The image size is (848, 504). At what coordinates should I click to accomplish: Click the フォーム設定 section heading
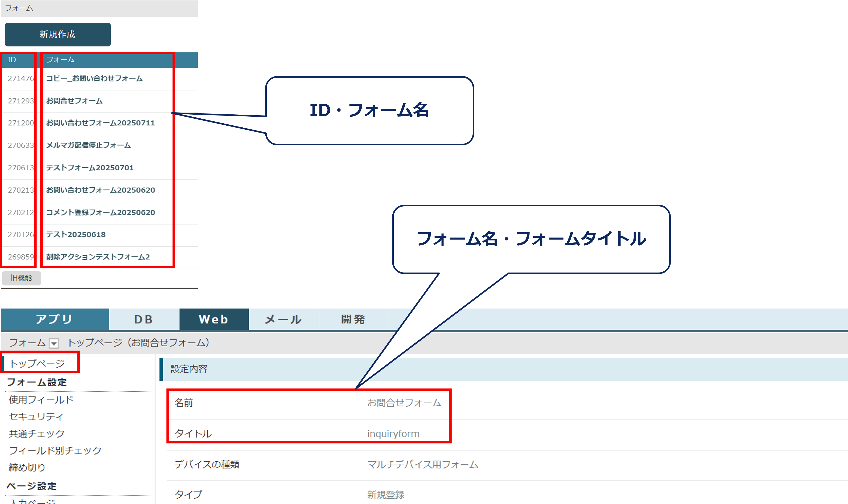(x=37, y=382)
